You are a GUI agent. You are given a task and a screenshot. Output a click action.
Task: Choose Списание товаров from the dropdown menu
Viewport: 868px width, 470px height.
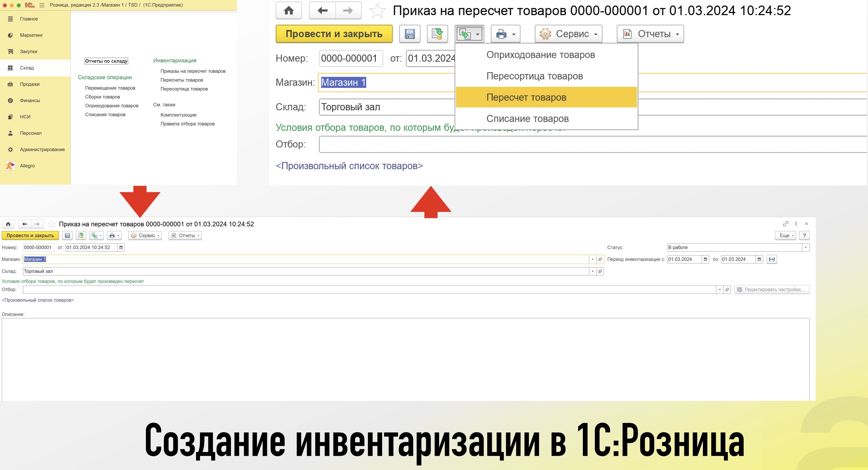click(546, 119)
